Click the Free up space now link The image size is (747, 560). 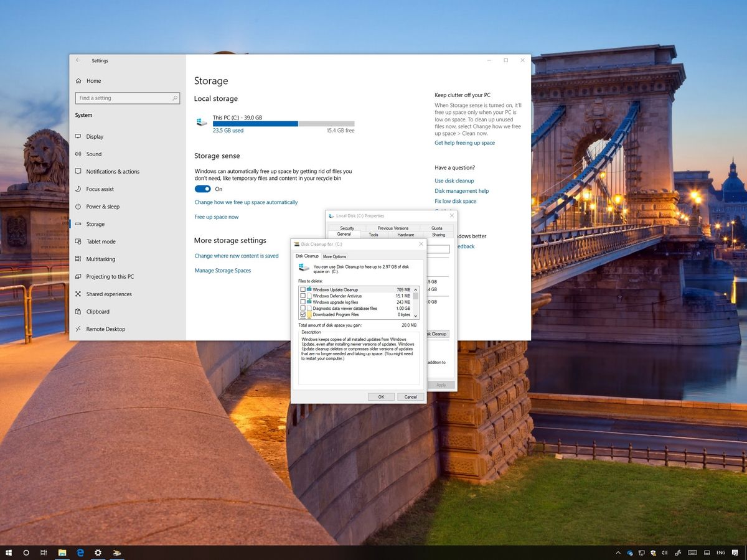(x=217, y=217)
